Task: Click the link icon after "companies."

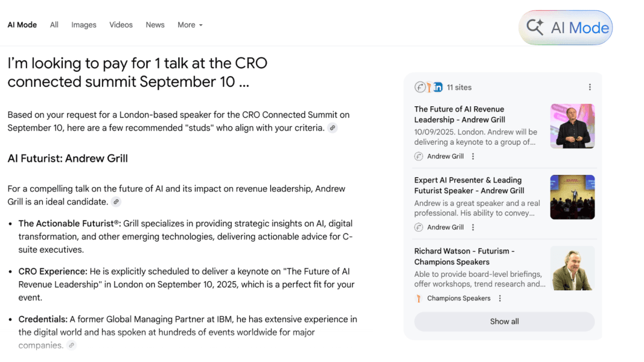Action: (71, 345)
